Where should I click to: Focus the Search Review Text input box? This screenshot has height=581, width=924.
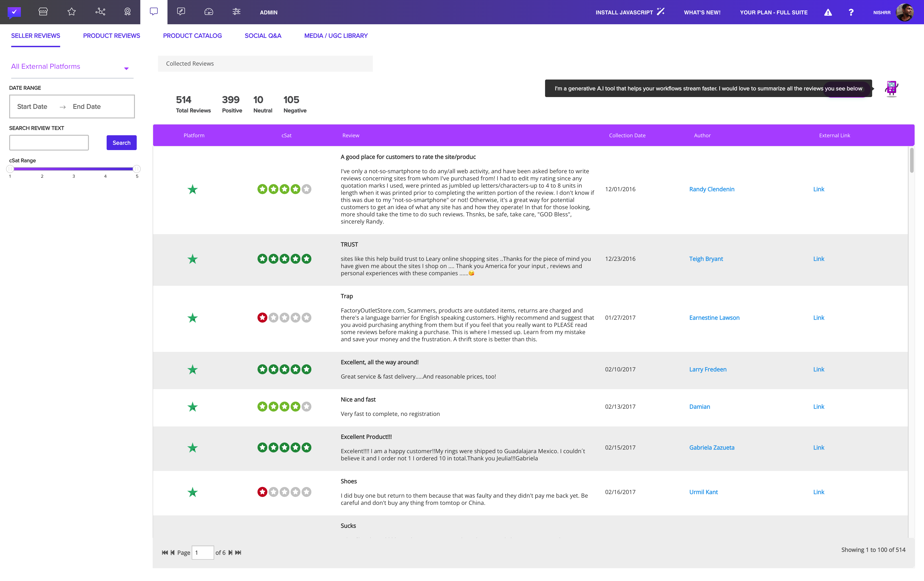click(49, 142)
